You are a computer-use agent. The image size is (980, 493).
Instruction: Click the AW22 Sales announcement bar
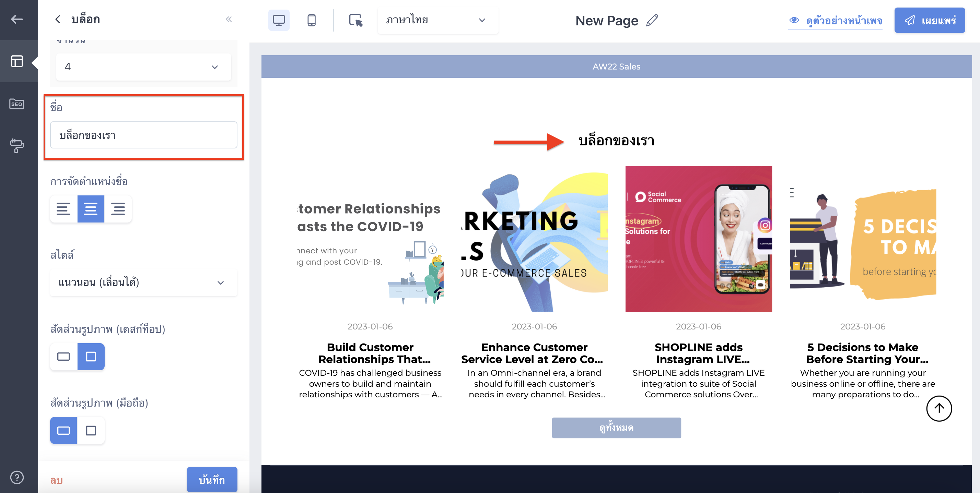point(616,67)
